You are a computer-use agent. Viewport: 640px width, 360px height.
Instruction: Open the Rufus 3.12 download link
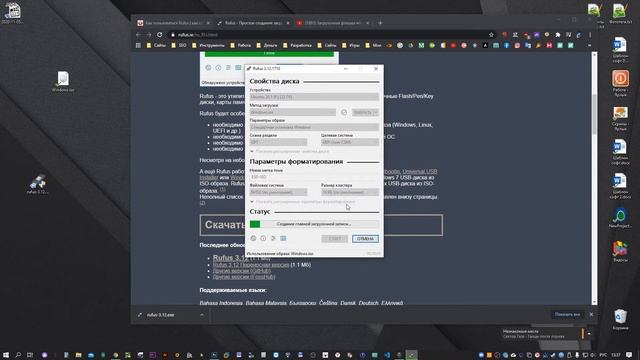(230, 258)
